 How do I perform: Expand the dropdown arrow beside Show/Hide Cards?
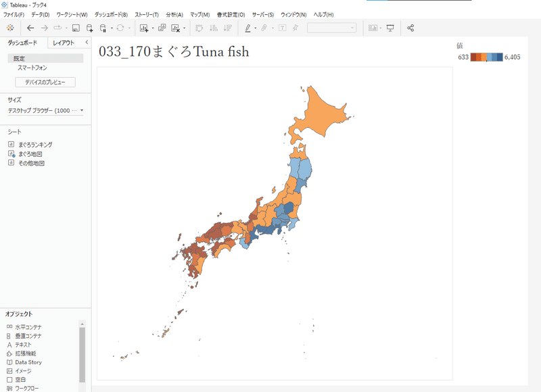[381, 28]
